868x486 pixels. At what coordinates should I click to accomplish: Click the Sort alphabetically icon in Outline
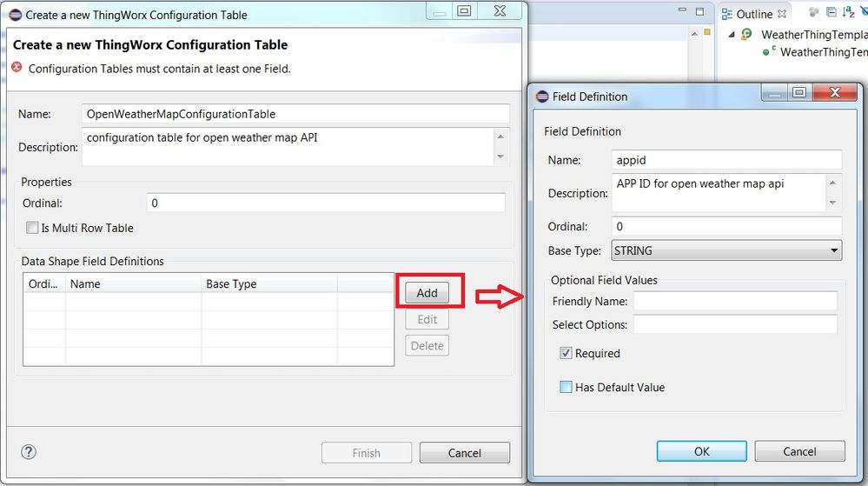click(849, 11)
